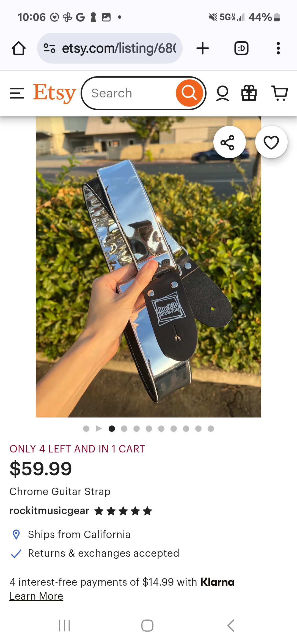Open a new browser tab
The image size is (297, 644).
[203, 48]
